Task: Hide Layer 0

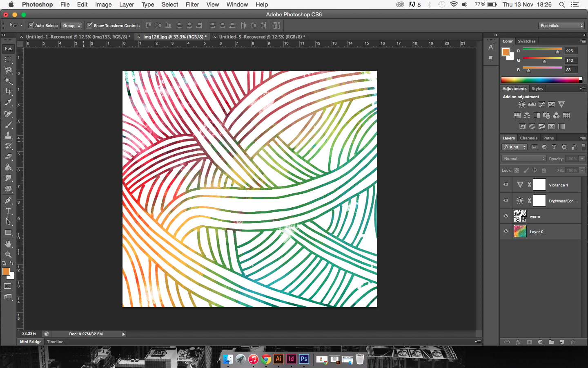Action: click(x=506, y=231)
